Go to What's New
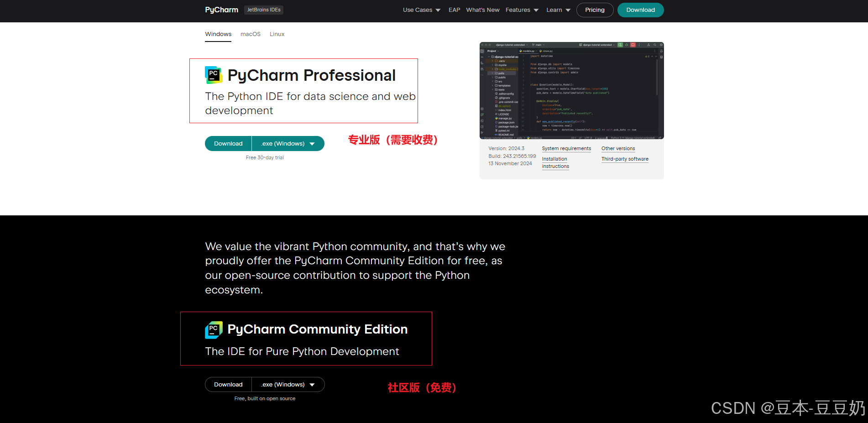The height and width of the screenshot is (423, 868). [x=483, y=10]
